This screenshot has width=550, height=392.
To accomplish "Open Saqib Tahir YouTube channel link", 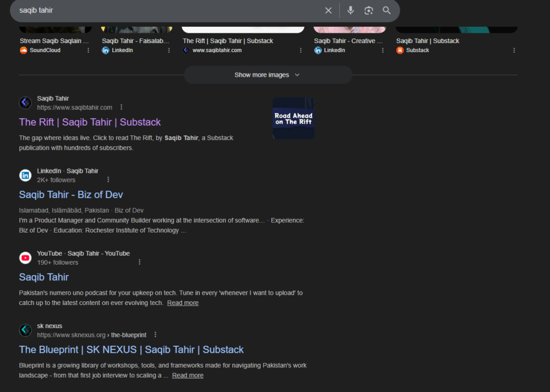I will pos(44,277).
